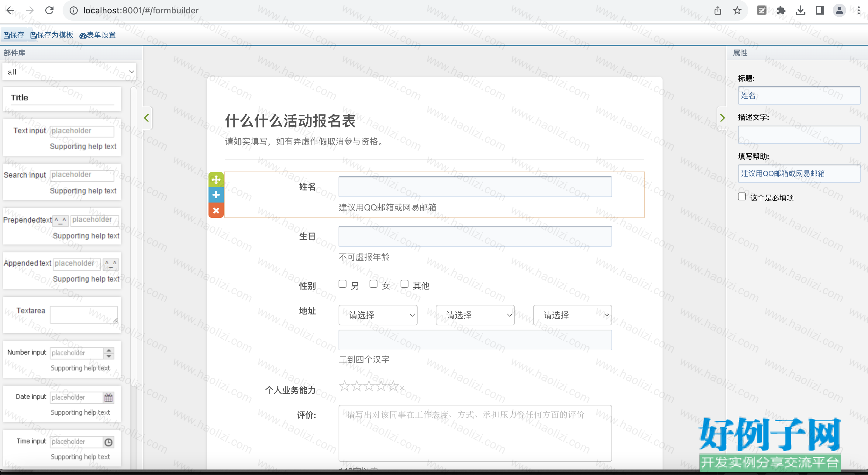Viewport: 868px width, 475px height.
Task: Click the 描述文字 property input
Action: click(799, 135)
